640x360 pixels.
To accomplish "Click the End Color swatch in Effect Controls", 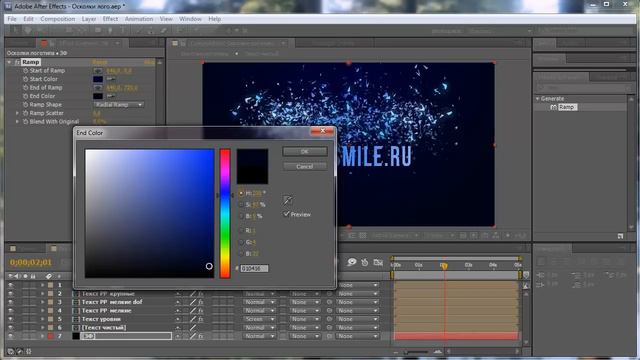I will [x=98, y=96].
